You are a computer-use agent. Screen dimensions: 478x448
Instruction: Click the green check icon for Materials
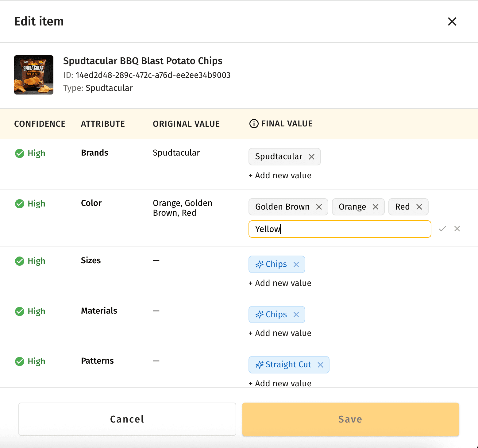tap(20, 311)
